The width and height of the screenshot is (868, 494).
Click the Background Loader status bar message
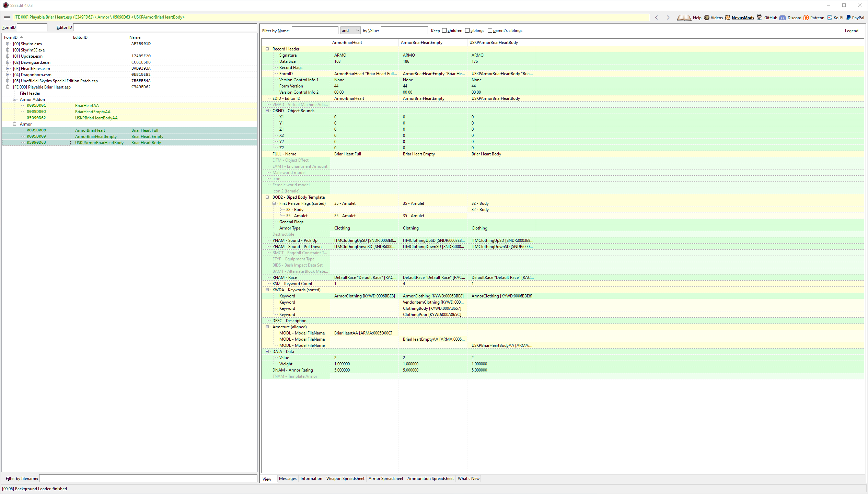point(35,489)
